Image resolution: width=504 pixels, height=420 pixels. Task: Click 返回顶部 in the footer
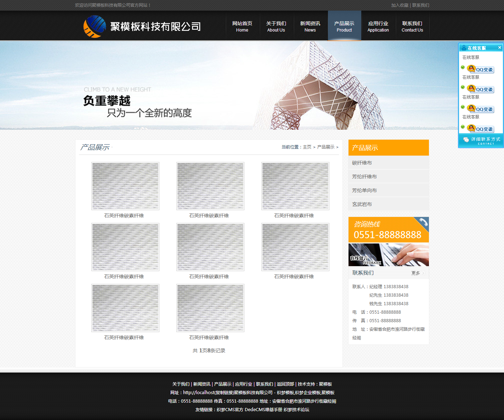(x=285, y=384)
